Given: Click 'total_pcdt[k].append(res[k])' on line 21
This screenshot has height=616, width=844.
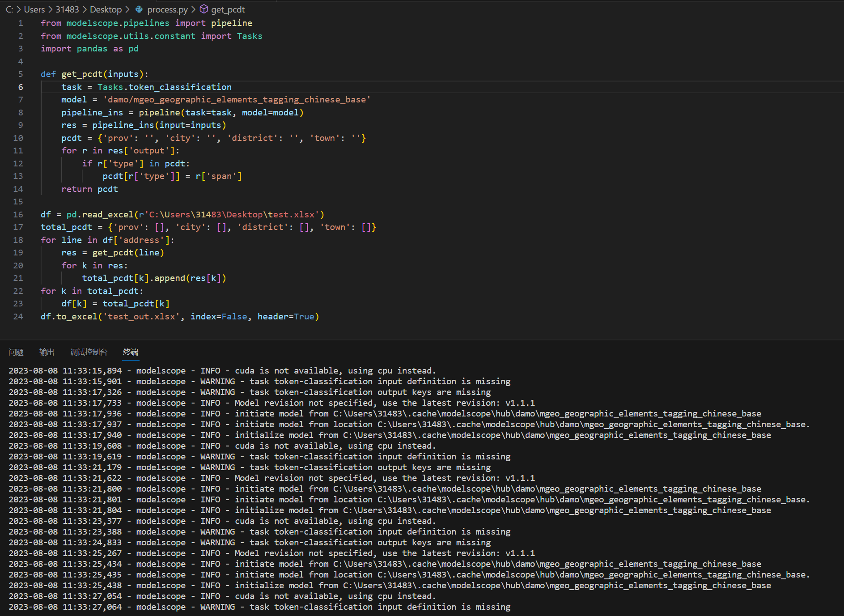Looking at the screenshot, I should click(154, 278).
